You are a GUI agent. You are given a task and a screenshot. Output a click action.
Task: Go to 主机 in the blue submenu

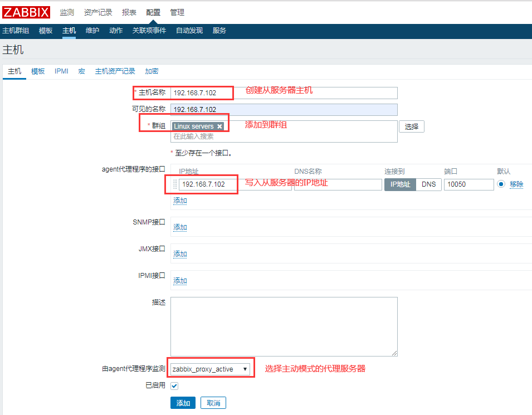point(69,31)
